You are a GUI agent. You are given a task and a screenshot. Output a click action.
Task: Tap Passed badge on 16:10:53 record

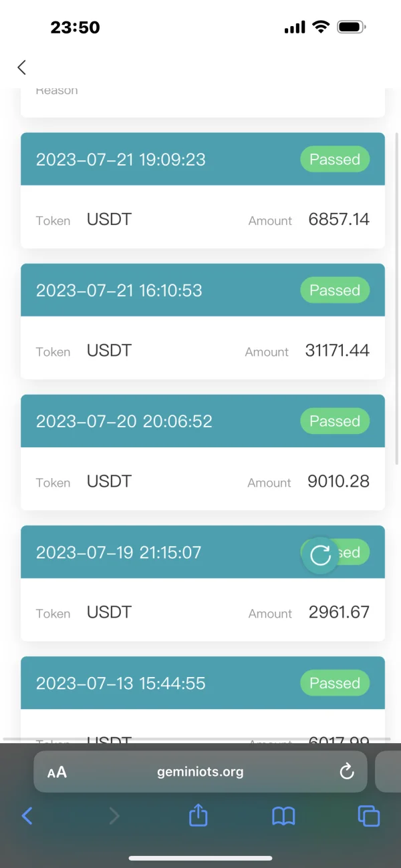[x=335, y=290]
